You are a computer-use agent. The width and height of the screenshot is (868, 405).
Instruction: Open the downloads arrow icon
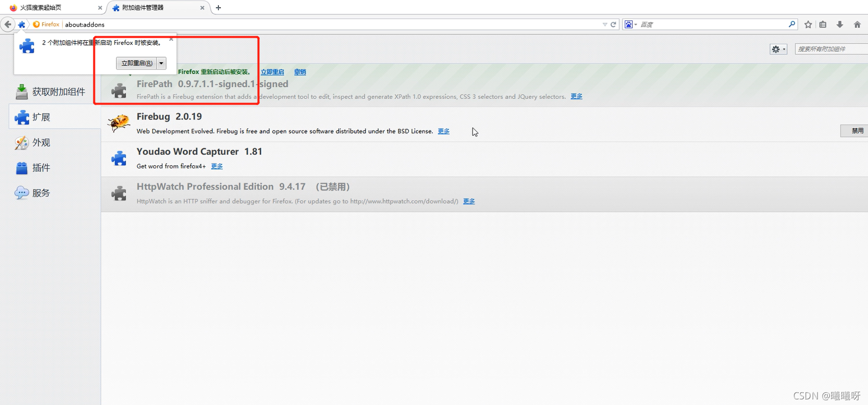(840, 24)
